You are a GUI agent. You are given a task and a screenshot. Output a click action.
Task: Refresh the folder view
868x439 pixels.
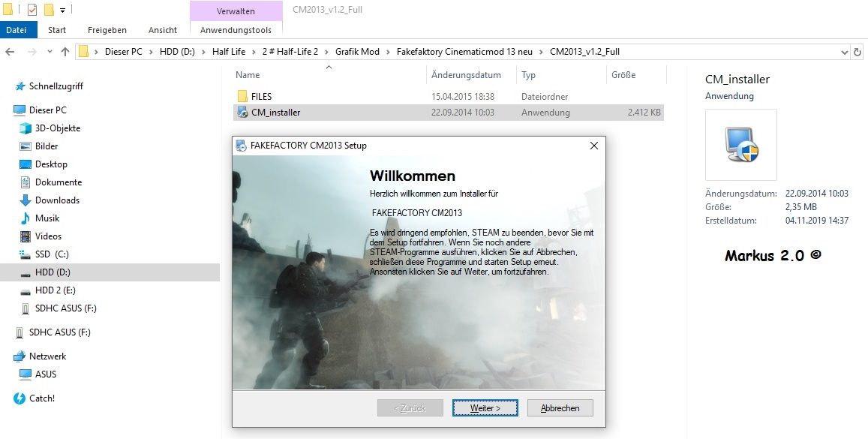[858, 52]
